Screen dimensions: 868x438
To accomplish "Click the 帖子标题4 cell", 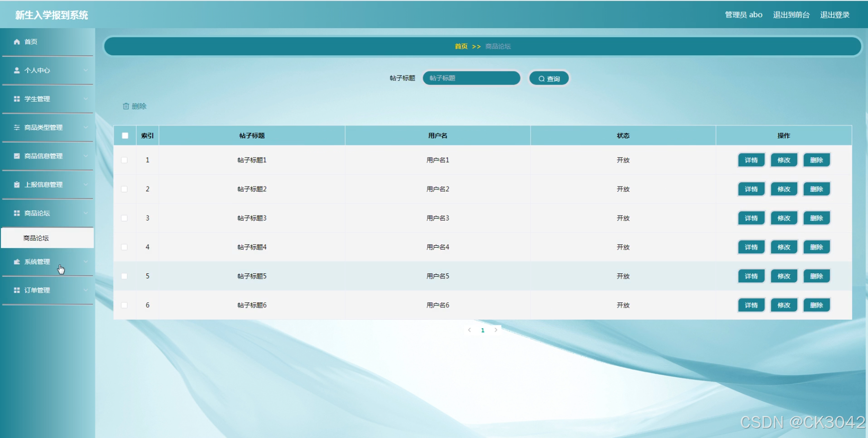I will point(252,247).
